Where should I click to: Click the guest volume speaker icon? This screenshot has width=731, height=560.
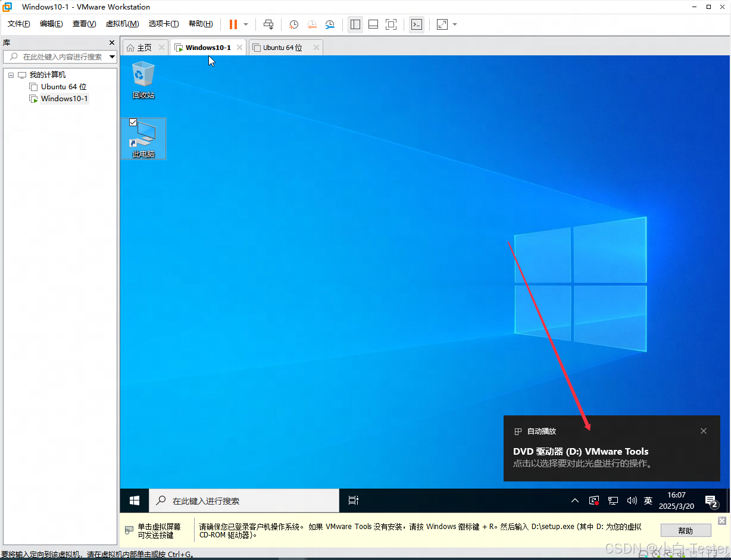632,500
